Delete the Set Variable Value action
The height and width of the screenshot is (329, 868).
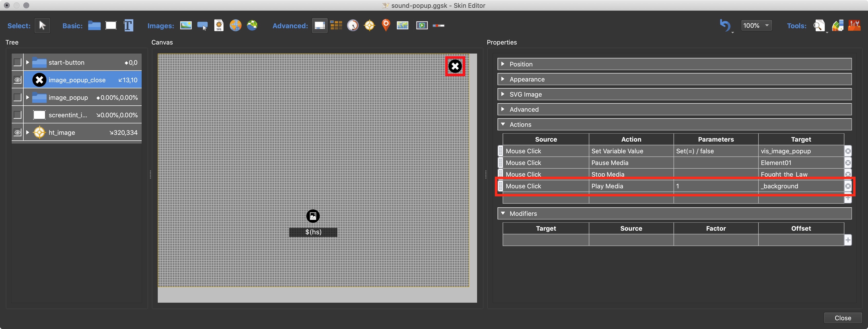click(848, 151)
